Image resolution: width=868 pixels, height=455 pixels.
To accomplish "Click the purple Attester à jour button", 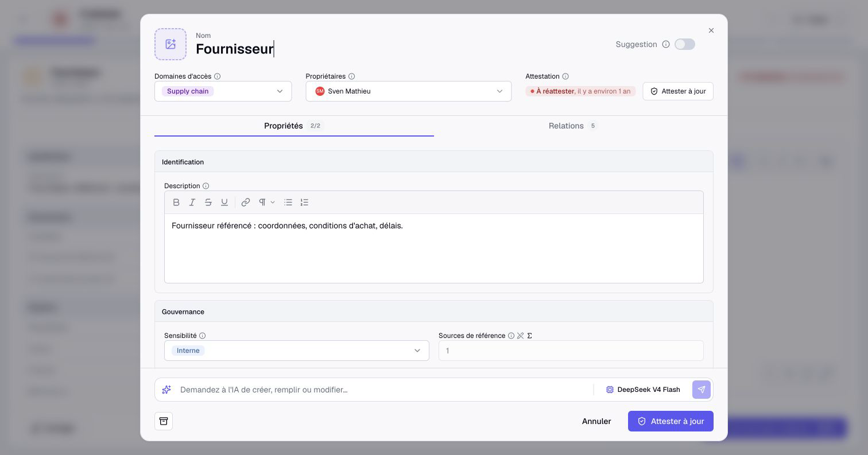I will pyautogui.click(x=671, y=421).
